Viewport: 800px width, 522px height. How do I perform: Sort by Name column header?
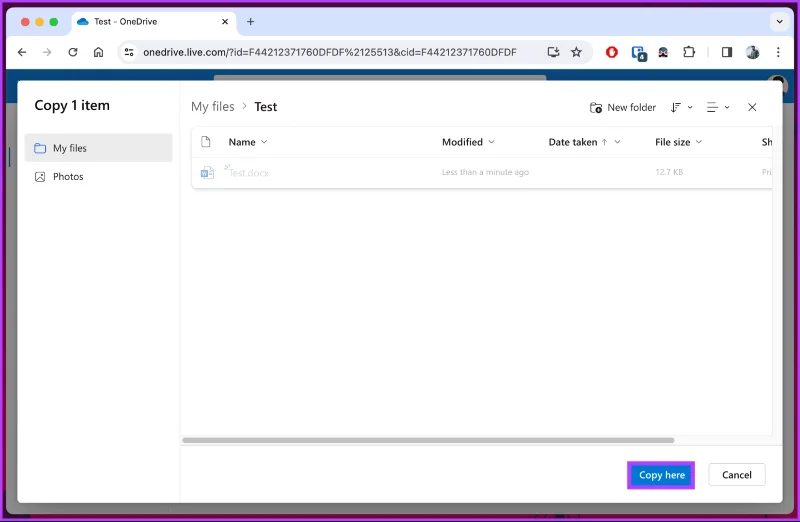pos(247,142)
